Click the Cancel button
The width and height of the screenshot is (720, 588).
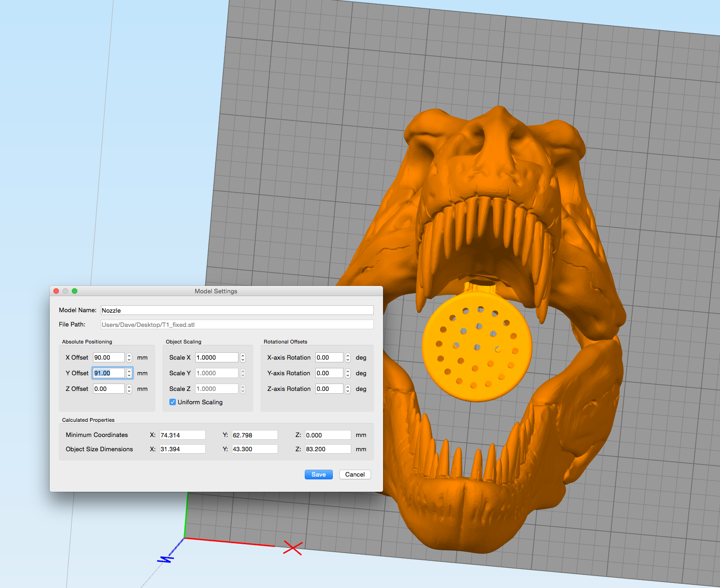tap(355, 474)
